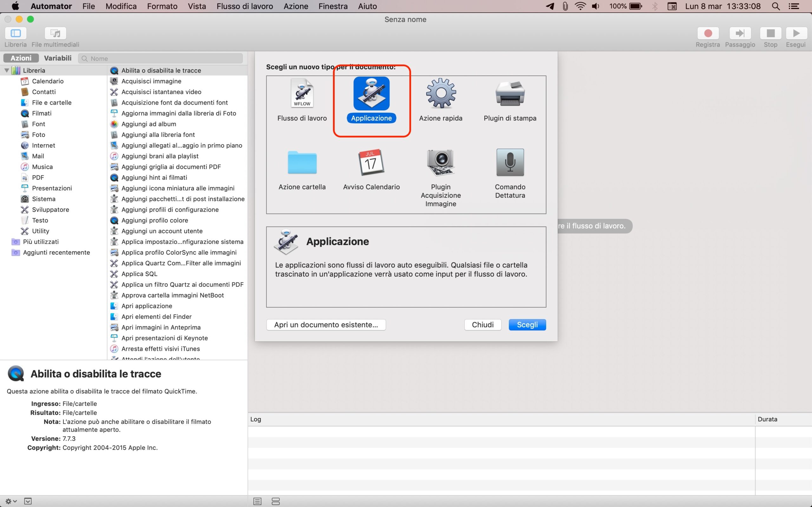
Task: Click the Registra record button
Action: [x=708, y=33]
